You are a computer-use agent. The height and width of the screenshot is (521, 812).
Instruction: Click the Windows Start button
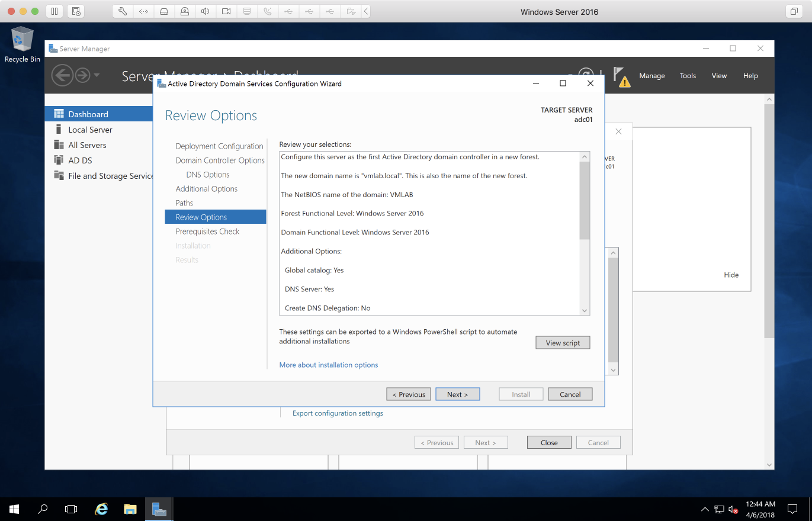point(14,509)
